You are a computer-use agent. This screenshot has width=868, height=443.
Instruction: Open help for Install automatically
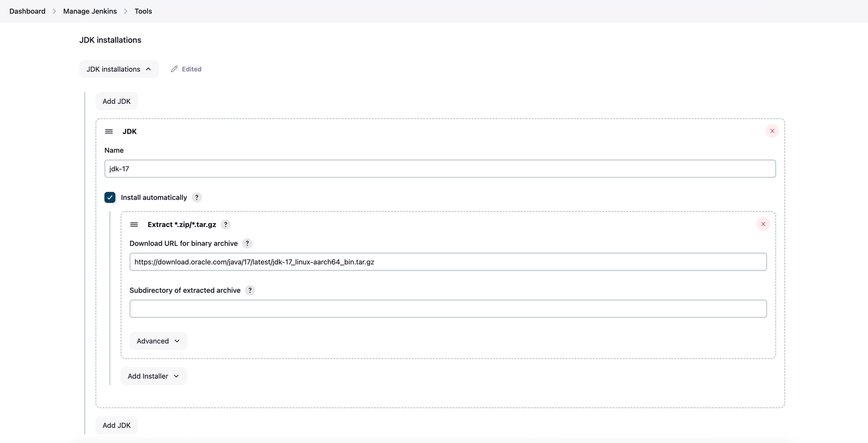(x=197, y=197)
